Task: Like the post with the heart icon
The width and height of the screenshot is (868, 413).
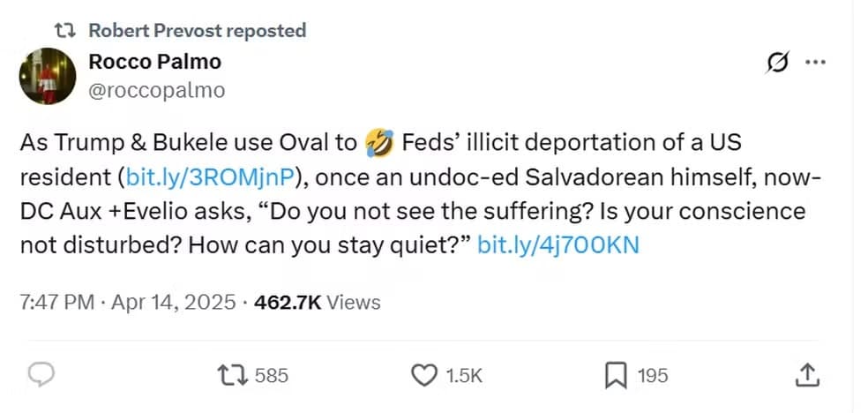Action: [x=425, y=376]
